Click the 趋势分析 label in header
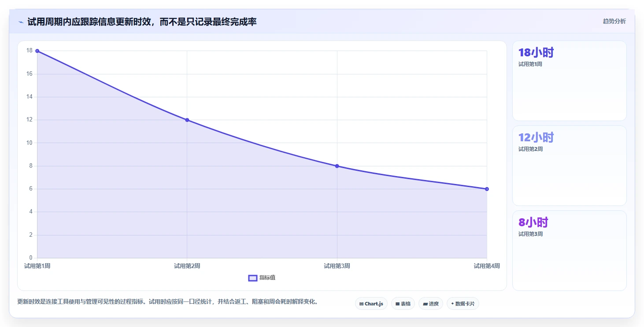Screen dimensions: 644x327 pos(614,21)
